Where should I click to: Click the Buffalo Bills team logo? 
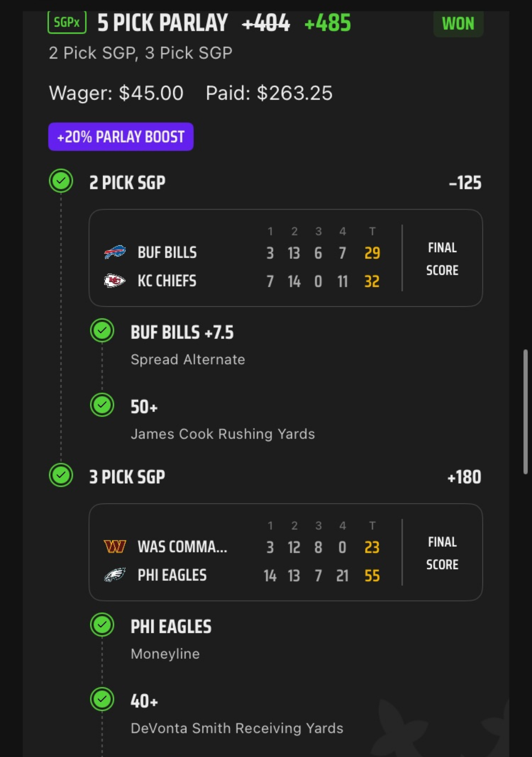point(115,252)
